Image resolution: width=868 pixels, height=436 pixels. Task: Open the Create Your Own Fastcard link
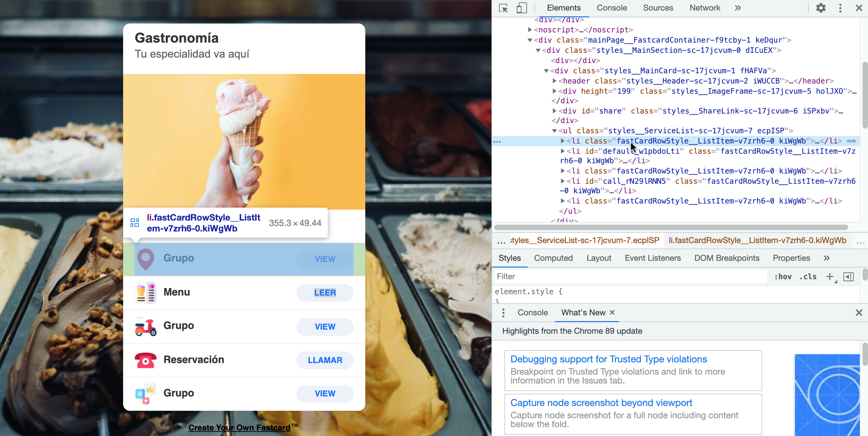[239, 427]
